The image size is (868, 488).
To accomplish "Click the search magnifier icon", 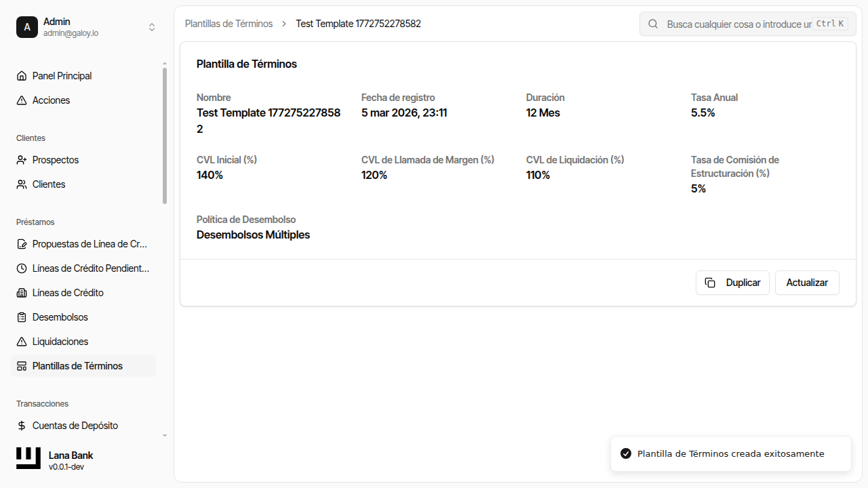I will click(x=652, y=24).
